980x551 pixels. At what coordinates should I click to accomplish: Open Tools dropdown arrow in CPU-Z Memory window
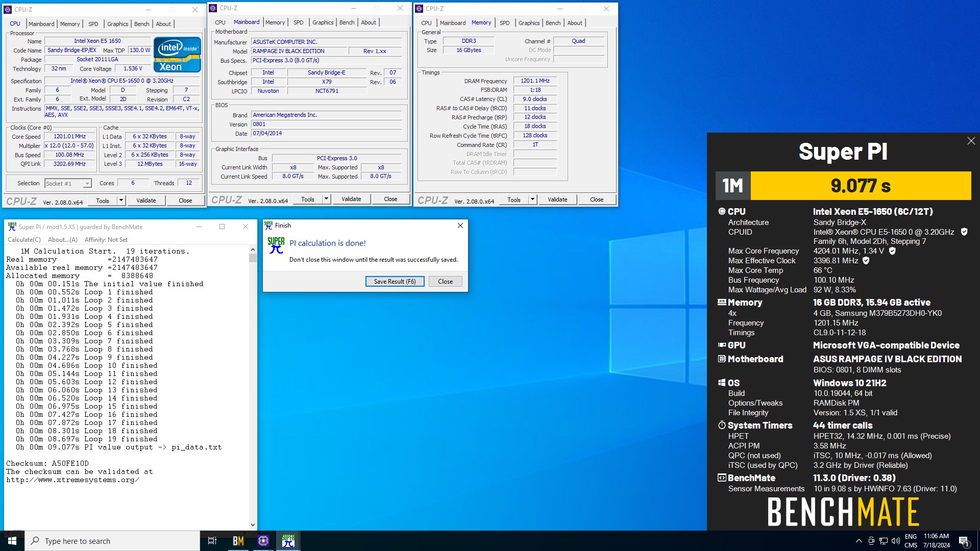click(532, 199)
